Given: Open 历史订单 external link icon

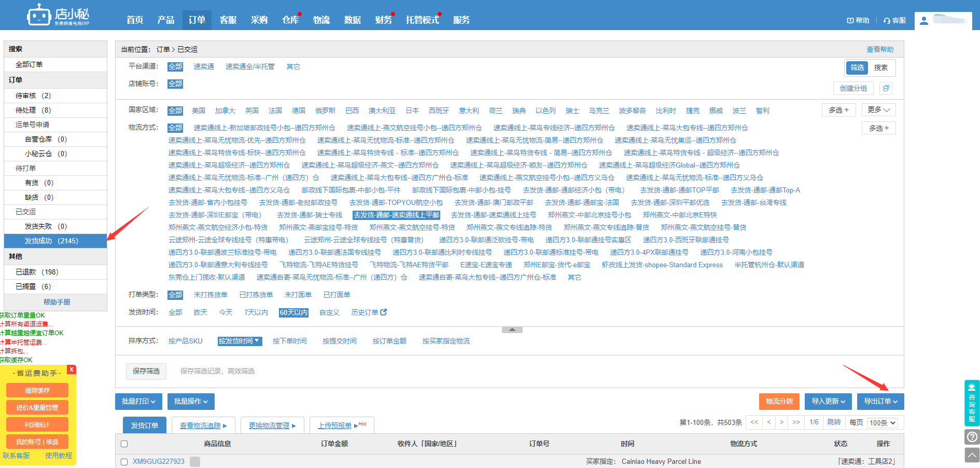Looking at the screenshot, I should pyautogui.click(x=384, y=312).
